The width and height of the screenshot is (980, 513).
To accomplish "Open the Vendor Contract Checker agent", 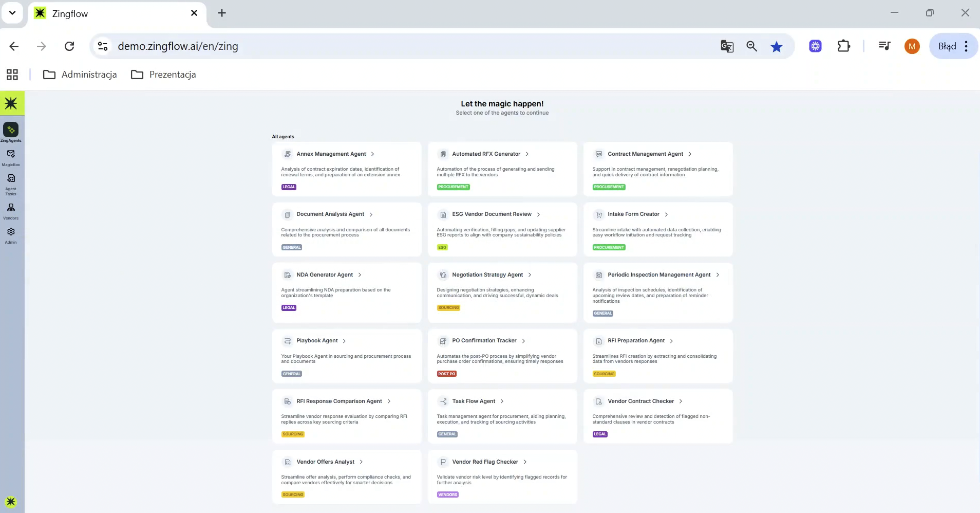I will pos(640,401).
